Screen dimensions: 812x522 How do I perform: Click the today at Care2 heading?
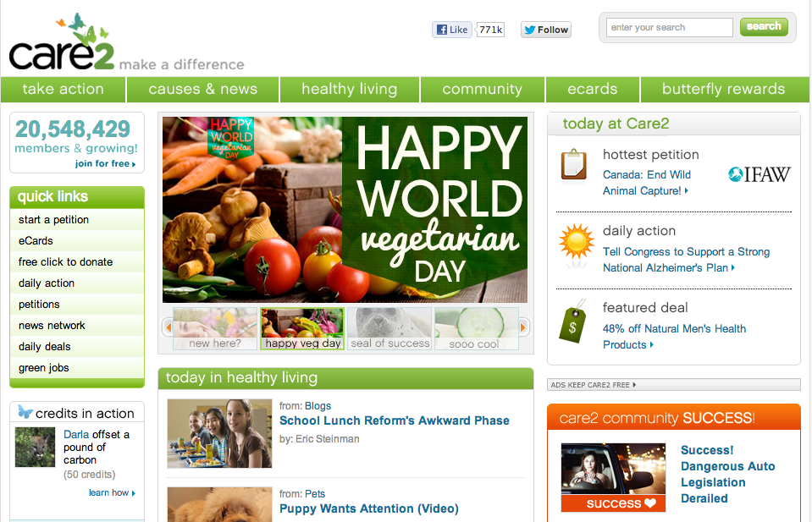pyautogui.click(x=616, y=124)
